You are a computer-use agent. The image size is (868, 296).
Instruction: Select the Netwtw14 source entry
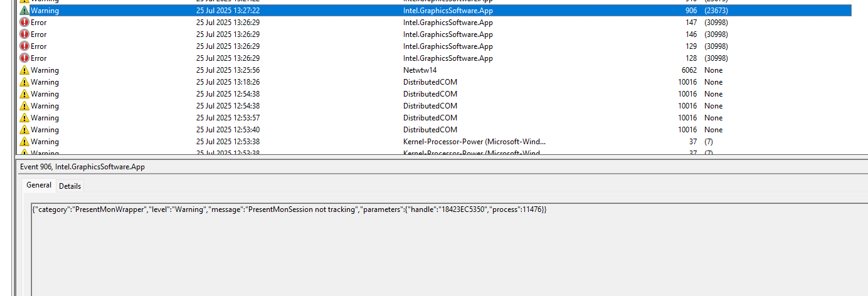coord(420,70)
